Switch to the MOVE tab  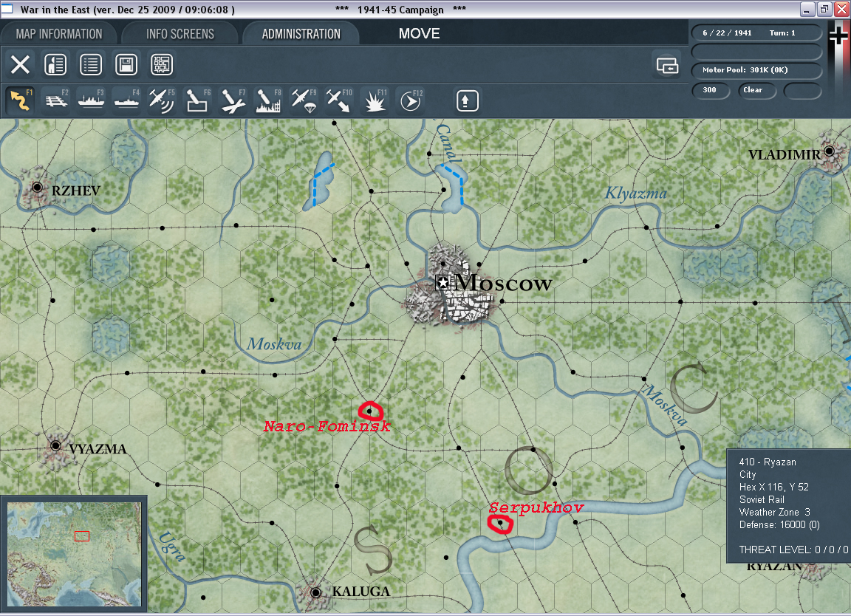tap(419, 33)
